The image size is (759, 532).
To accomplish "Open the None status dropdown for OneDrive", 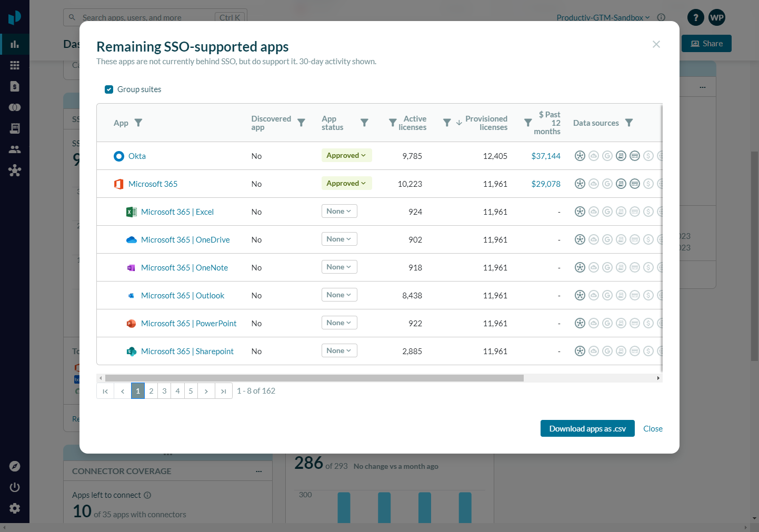I will [339, 239].
